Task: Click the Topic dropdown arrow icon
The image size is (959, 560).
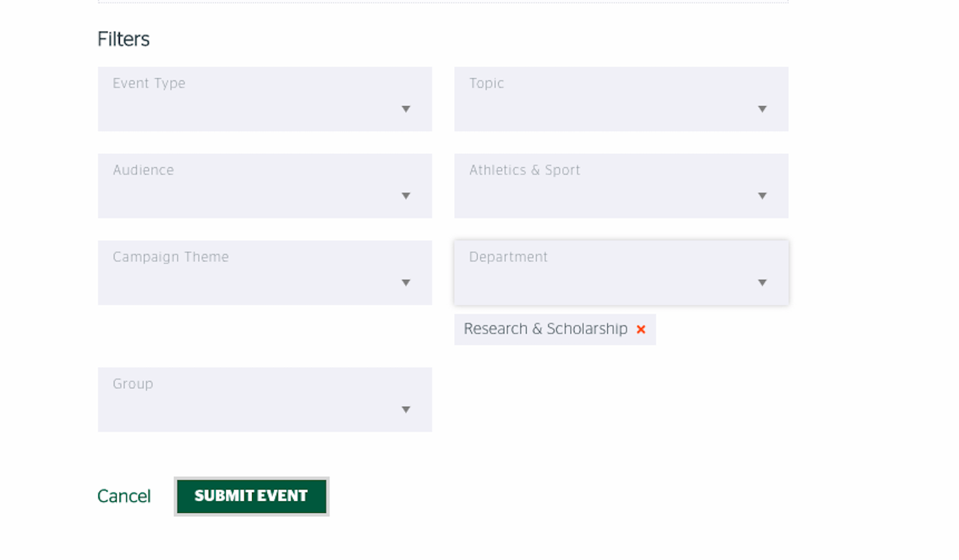Action: point(762,109)
